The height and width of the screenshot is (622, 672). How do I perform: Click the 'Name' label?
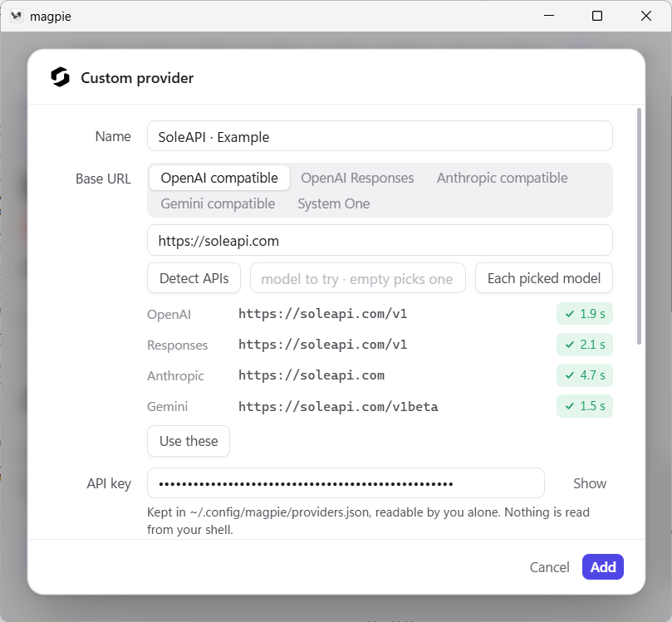tap(113, 136)
